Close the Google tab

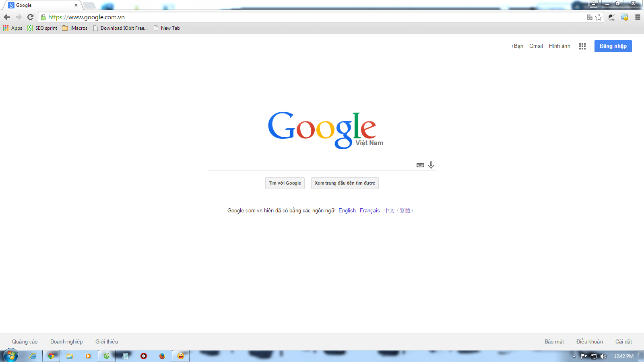(76, 5)
